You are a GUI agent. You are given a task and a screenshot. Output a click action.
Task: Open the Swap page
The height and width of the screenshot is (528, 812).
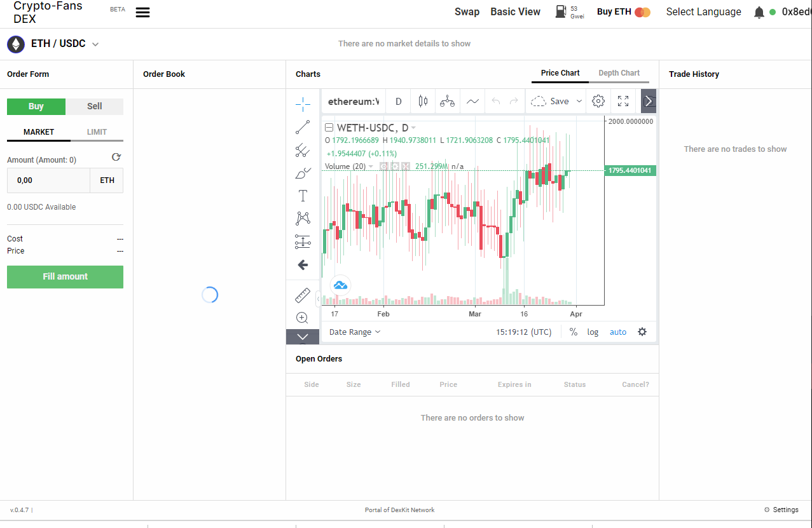click(x=467, y=12)
